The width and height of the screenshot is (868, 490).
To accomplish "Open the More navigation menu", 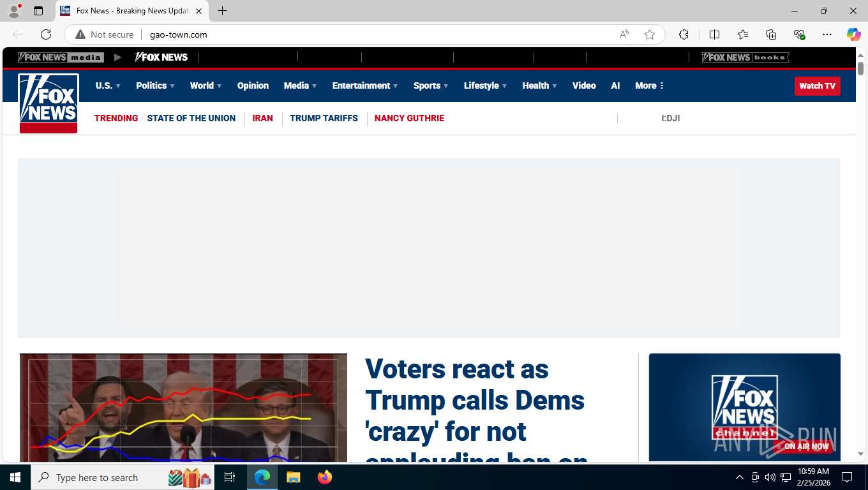I will (650, 85).
